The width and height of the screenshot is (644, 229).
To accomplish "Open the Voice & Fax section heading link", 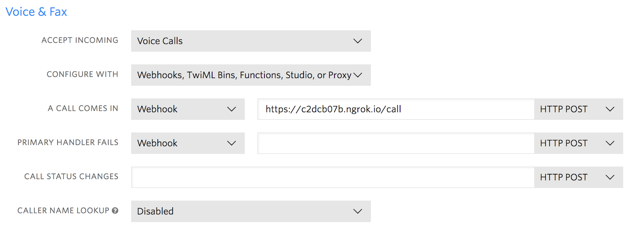I will (x=36, y=12).
